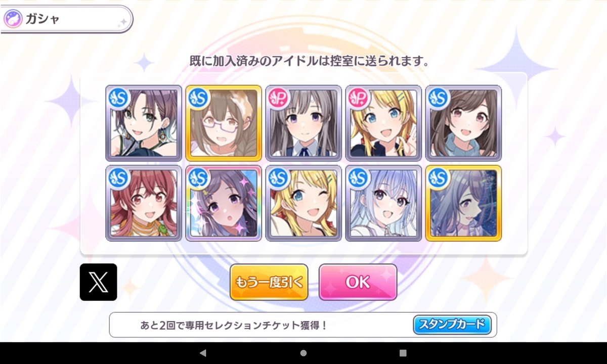Select the gray-haired P-type idol card

tap(303, 123)
